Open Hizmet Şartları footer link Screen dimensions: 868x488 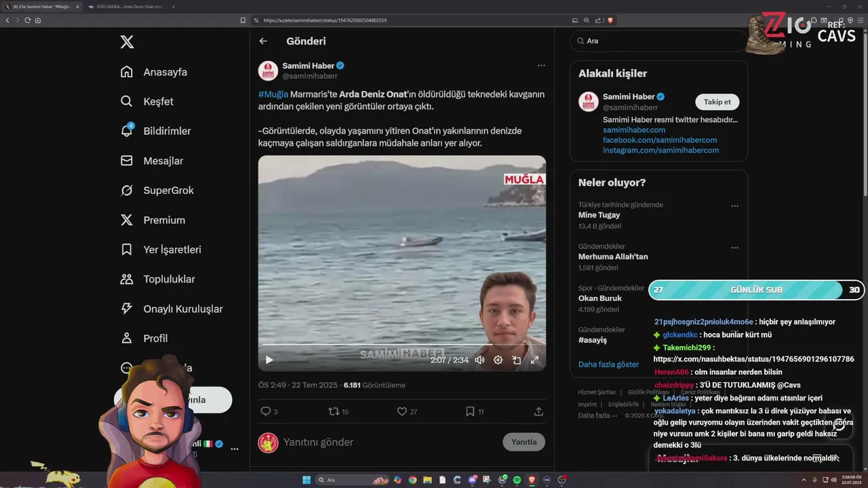[597, 392]
